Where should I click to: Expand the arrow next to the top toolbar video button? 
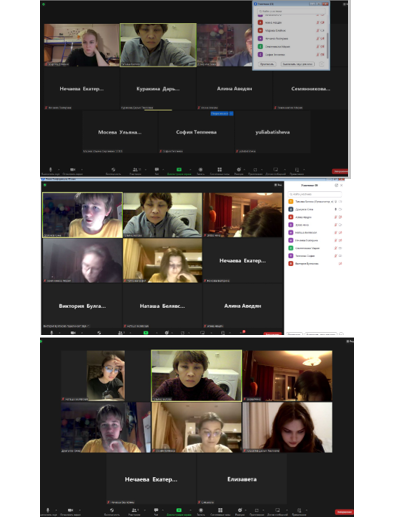click(82, 170)
